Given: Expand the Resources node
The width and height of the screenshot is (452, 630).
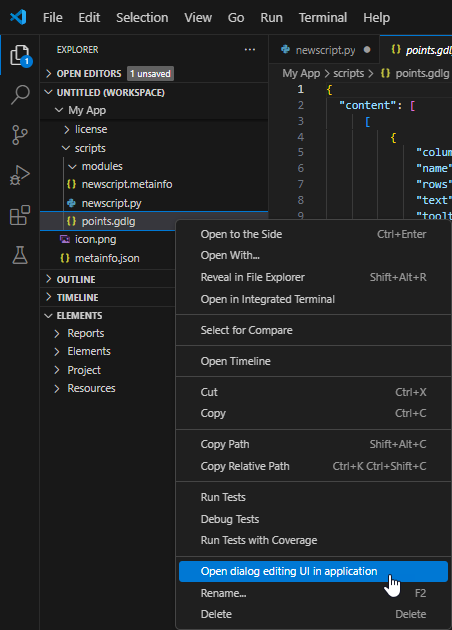Looking at the screenshot, I should 57,389.
